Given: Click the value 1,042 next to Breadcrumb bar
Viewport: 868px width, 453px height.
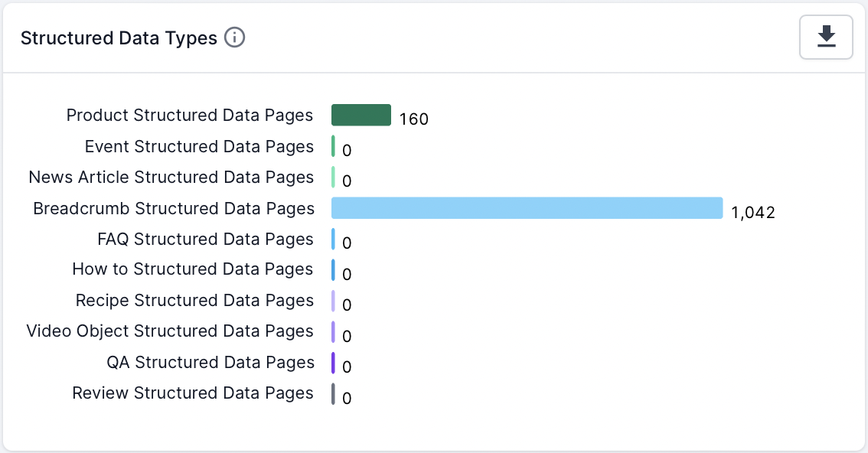Looking at the screenshot, I should point(753,212).
